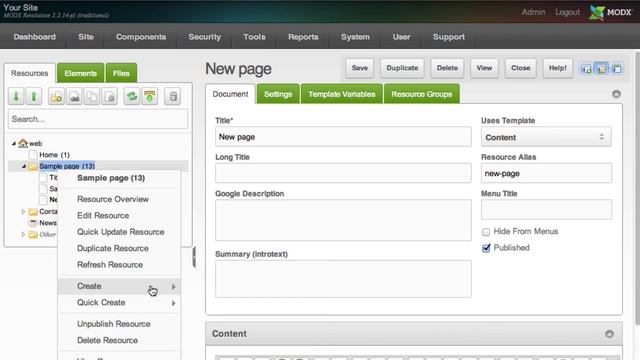
Task: Click the Sample page folder icon
Action: (33, 166)
